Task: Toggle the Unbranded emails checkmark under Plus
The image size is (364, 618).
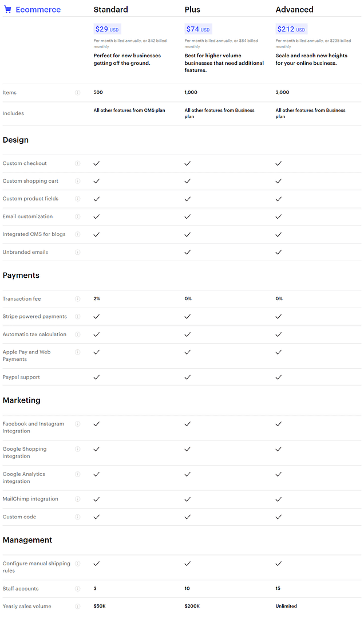Action: tap(187, 252)
